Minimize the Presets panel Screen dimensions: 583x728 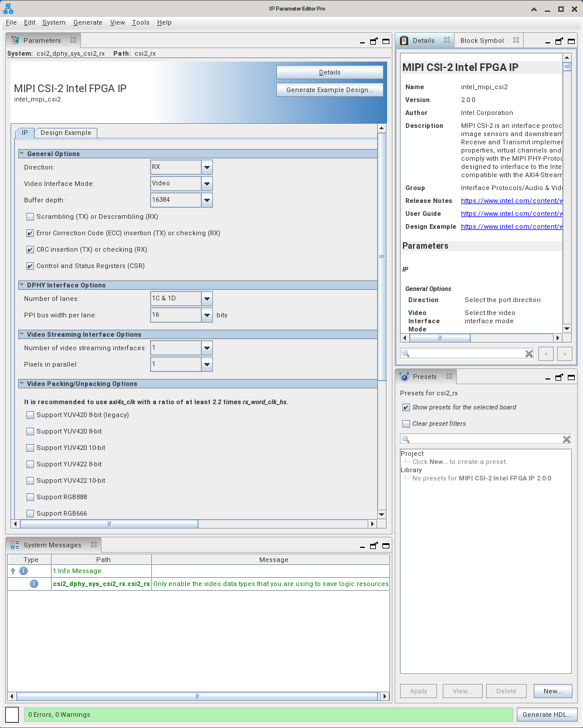(x=548, y=378)
